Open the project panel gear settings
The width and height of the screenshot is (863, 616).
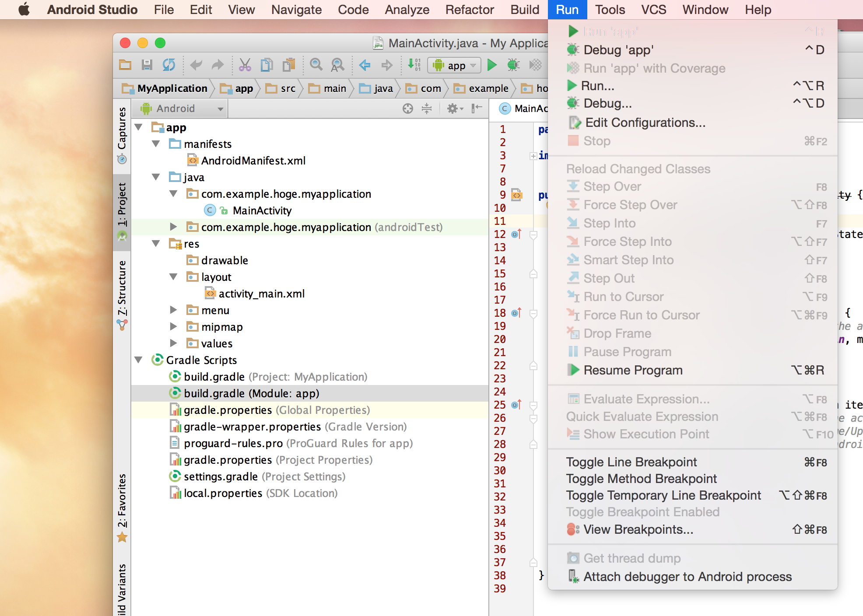455,108
